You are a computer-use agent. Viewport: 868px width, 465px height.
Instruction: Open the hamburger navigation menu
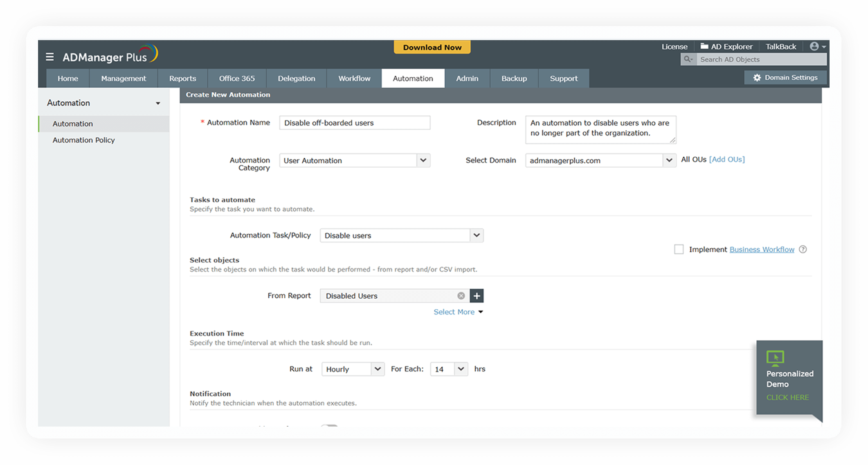point(49,57)
